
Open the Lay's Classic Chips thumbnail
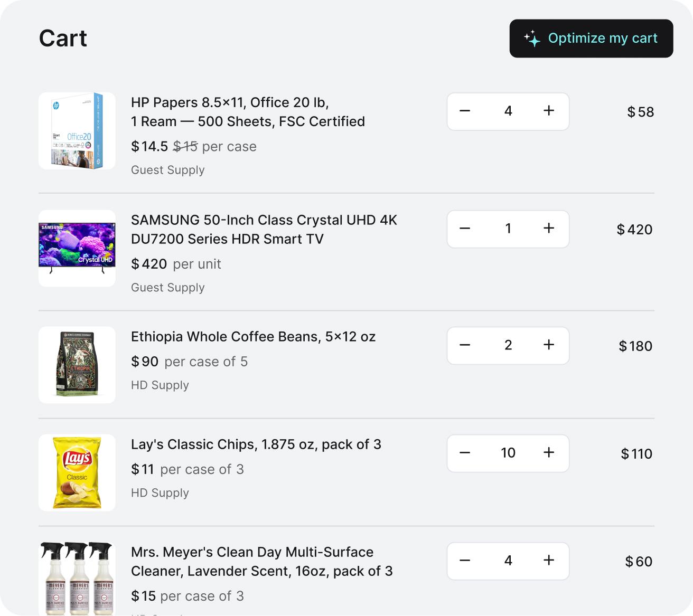(x=77, y=472)
